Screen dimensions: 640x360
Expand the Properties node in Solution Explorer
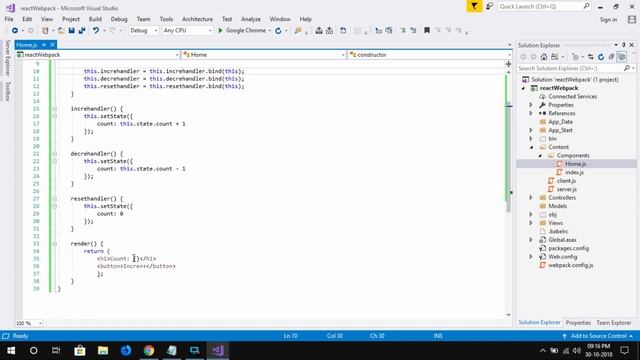[531, 105]
